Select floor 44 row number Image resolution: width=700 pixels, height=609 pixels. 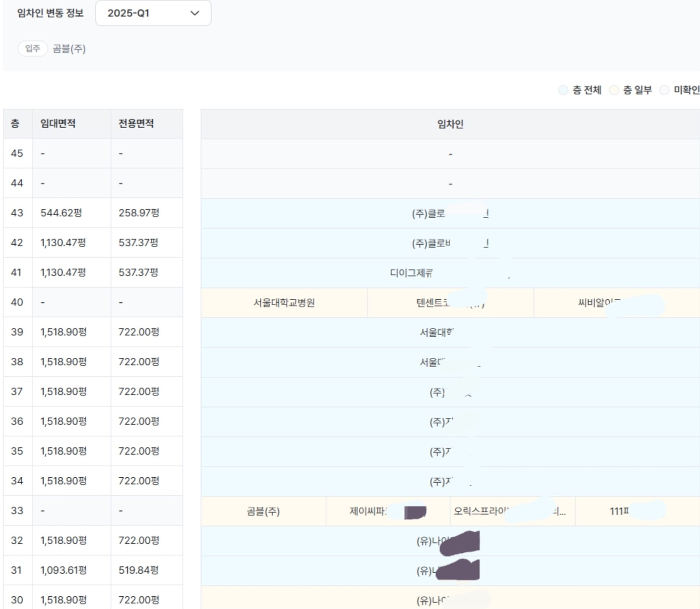pyautogui.click(x=17, y=183)
